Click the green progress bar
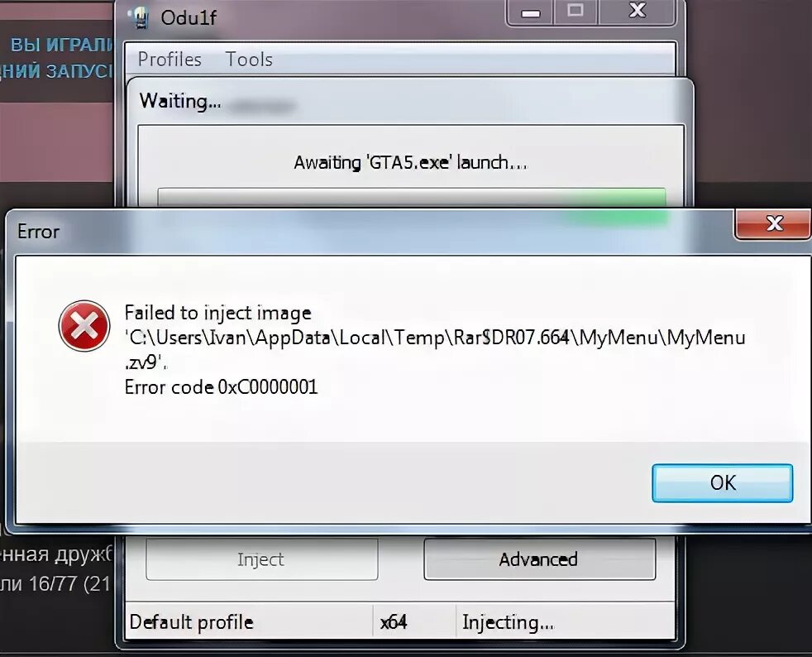 coord(412,198)
